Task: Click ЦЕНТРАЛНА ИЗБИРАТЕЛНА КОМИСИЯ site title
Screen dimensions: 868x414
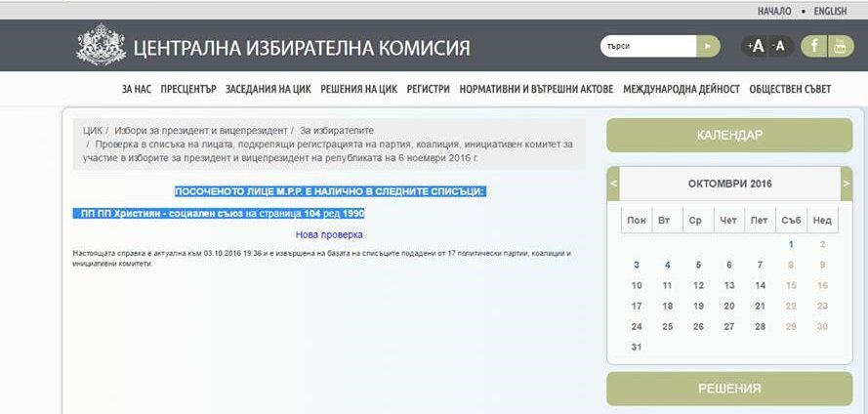Action: pos(302,48)
